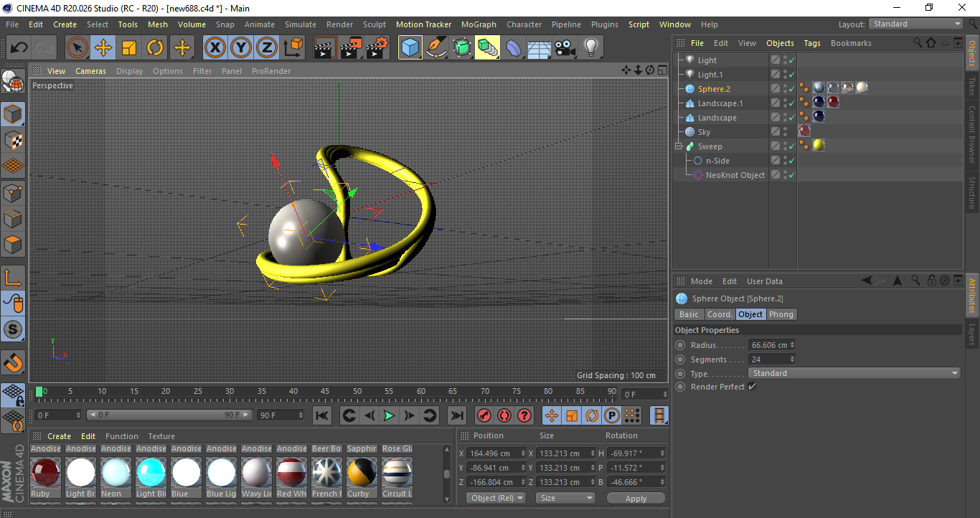Image resolution: width=980 pixels, height=518 pixels.
Task: Toggle enable checkmark for Sweep object
Action: coord(791,146)
